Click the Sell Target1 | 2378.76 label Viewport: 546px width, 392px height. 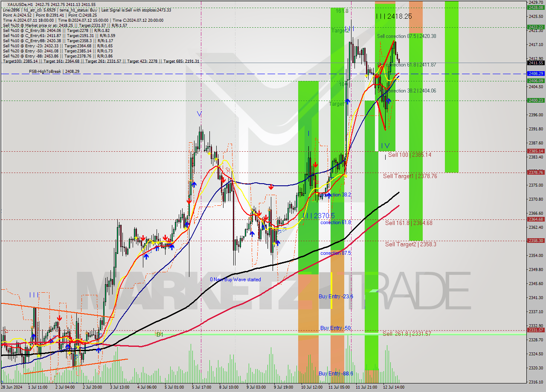coord(410,176)
